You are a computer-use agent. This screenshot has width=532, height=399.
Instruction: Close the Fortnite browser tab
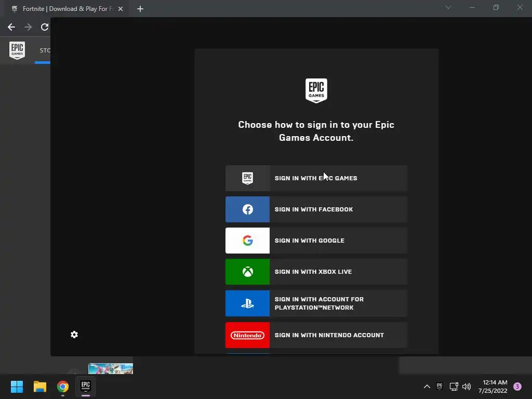[x=121, y=9]
